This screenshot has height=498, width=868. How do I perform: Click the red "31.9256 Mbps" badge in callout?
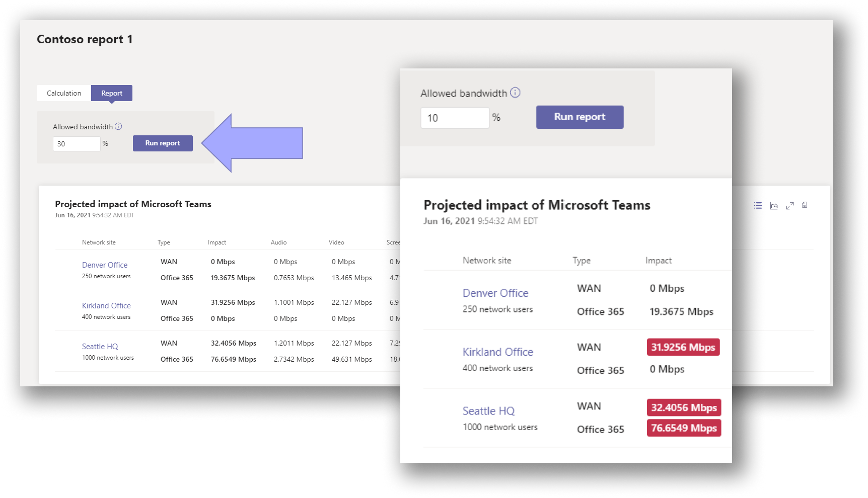pos(683,347)
